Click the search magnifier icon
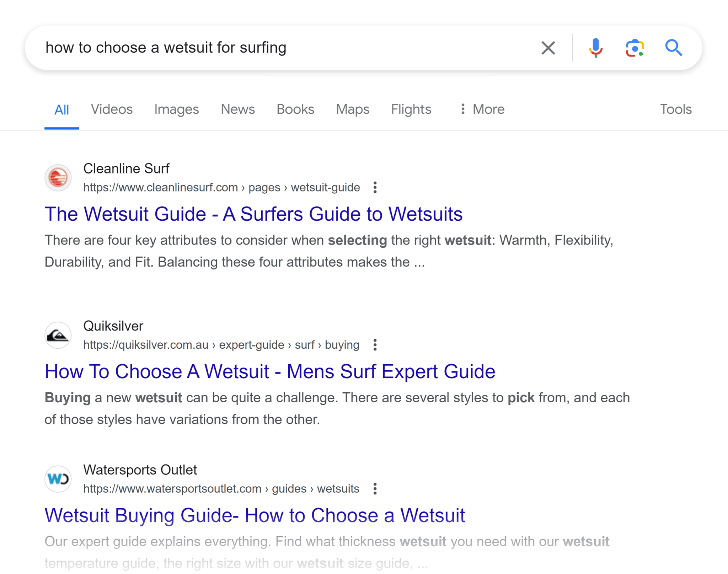728x574 pixels. click(x=674, y=48)
